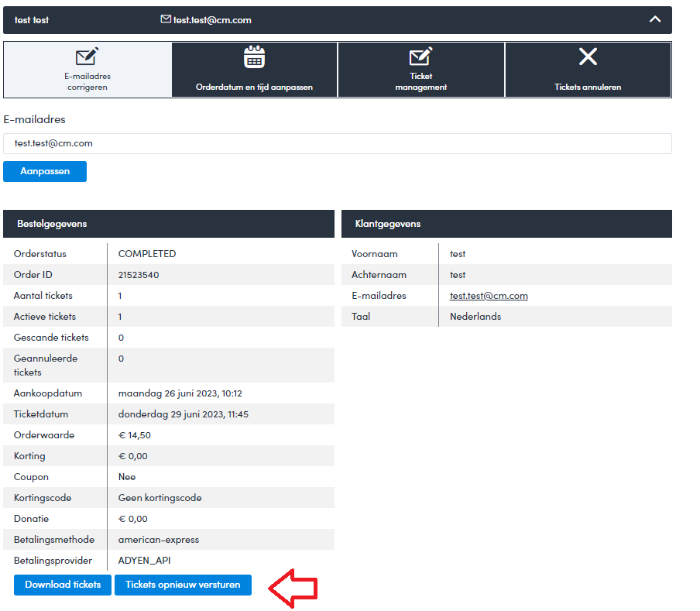Switch to the 'Ticket management' tab label
700x611 pixels.
(x=420, y=82)
